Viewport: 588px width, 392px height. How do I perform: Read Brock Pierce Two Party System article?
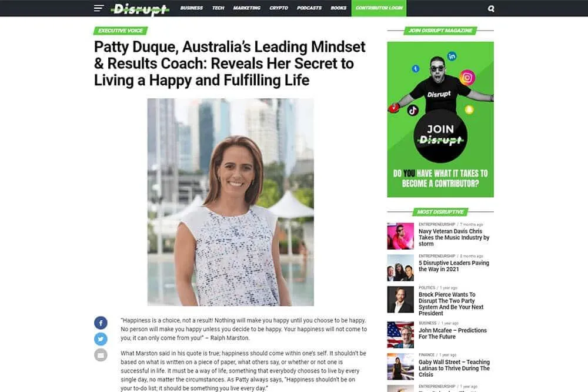click(451, 304)
